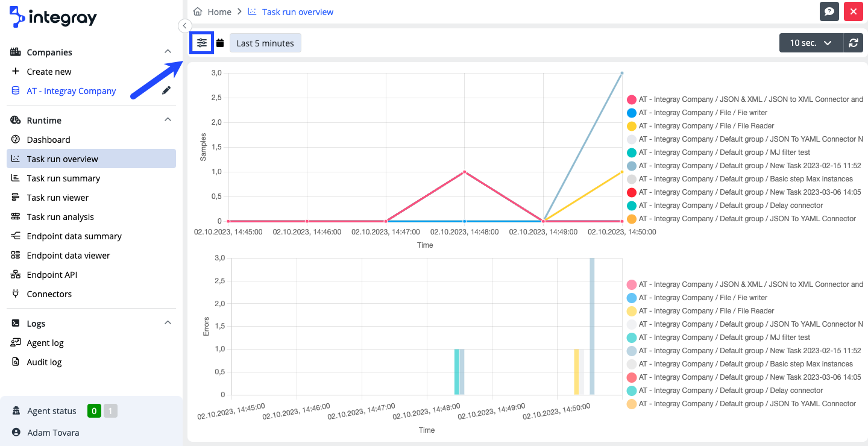
Task: Open Task run summary in sidebar
Action: pos(63,178)
